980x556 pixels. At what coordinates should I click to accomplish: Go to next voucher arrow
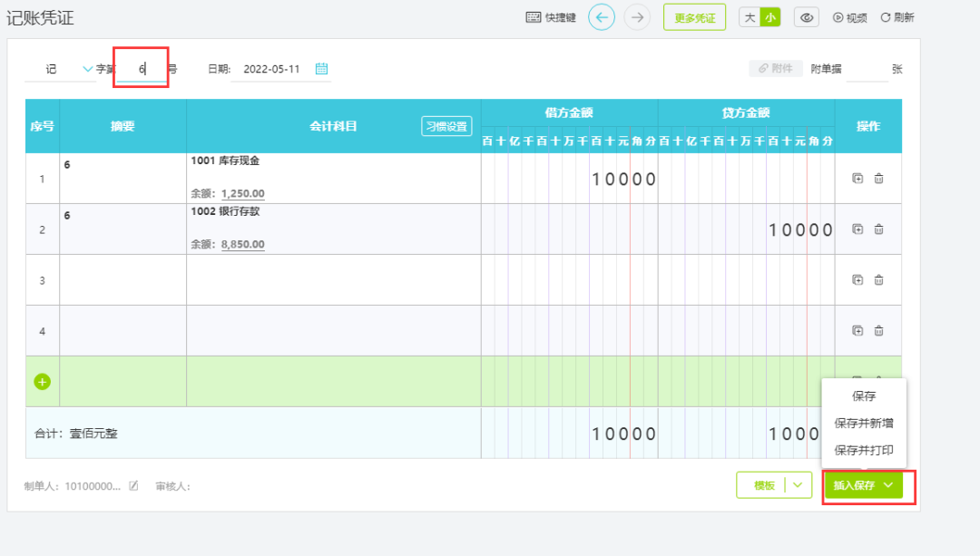637,17
